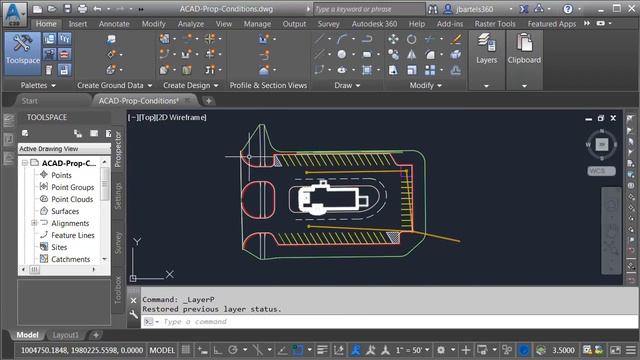Select the Circle tool in Draw panel
The width and height of the screenshot is (640, 360).
342,54
